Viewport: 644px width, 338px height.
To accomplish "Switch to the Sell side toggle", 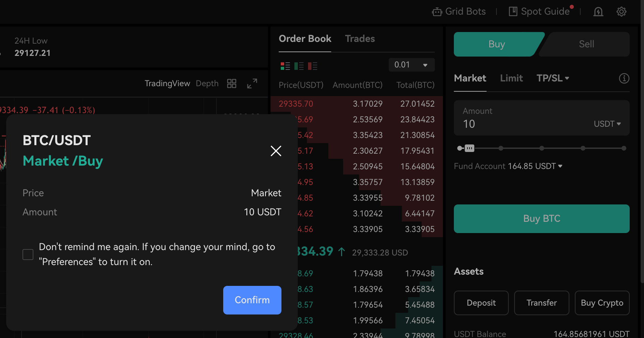I will pos(586,44).
